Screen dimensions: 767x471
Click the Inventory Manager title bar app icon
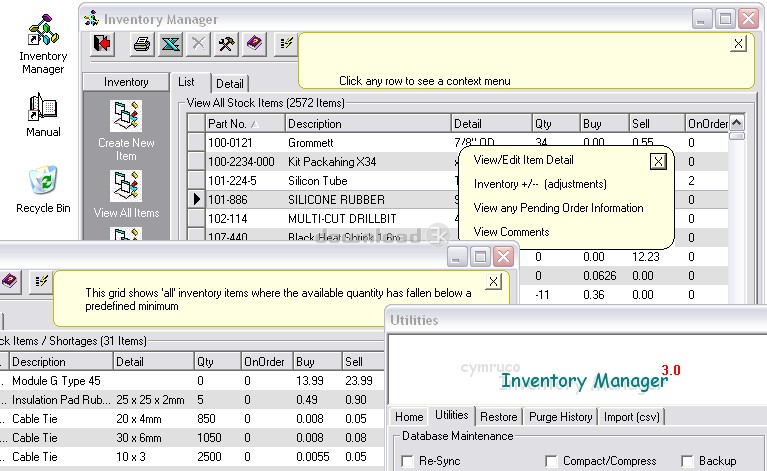[x=91, y=19]
